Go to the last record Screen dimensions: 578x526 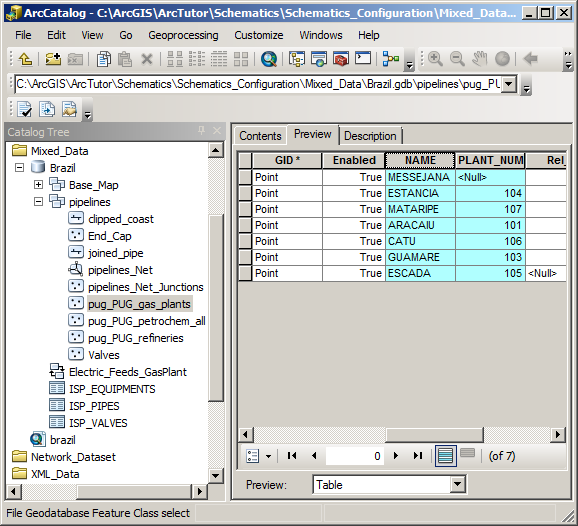click(418, 456)
